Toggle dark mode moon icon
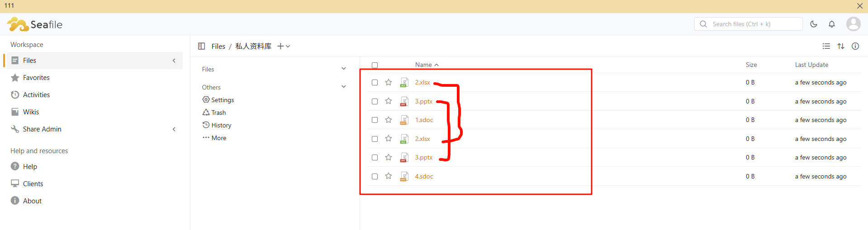The width and height of the screenshot is (868, 230). (x=814, y=24)
